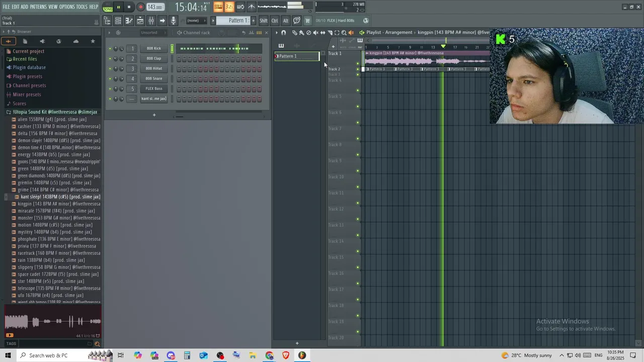Click the Ctrl modifier button
This screenshot has height=362, width=644.
point(275,21)
